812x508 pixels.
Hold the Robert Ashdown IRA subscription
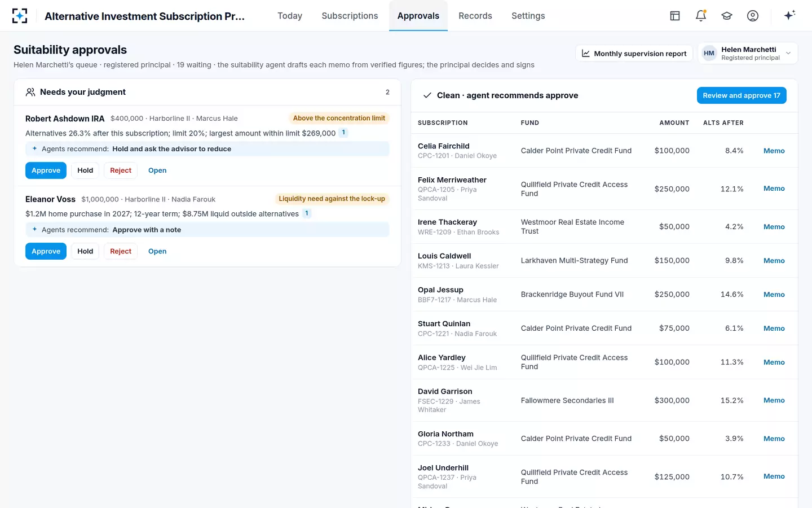click(x=85, y=170)
